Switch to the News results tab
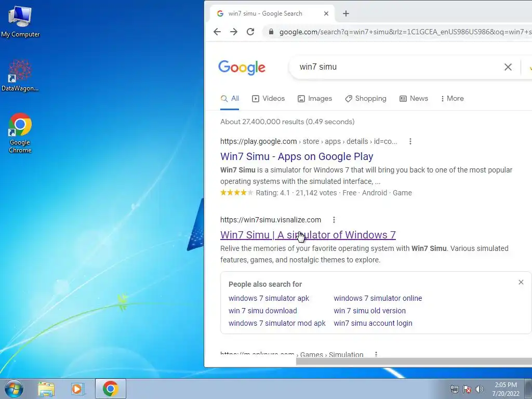This screenshot has width=532, height=399. (x=414, y=99)
